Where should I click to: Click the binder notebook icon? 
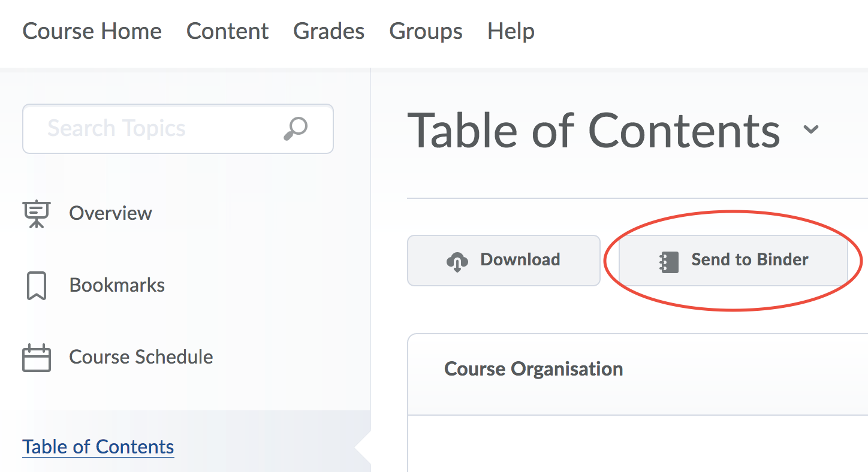(668, 261)
